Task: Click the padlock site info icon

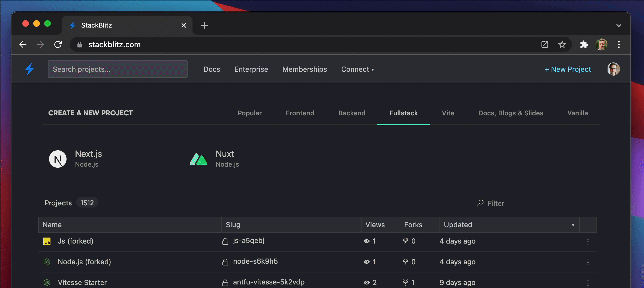Action: (x=80, y=44)
